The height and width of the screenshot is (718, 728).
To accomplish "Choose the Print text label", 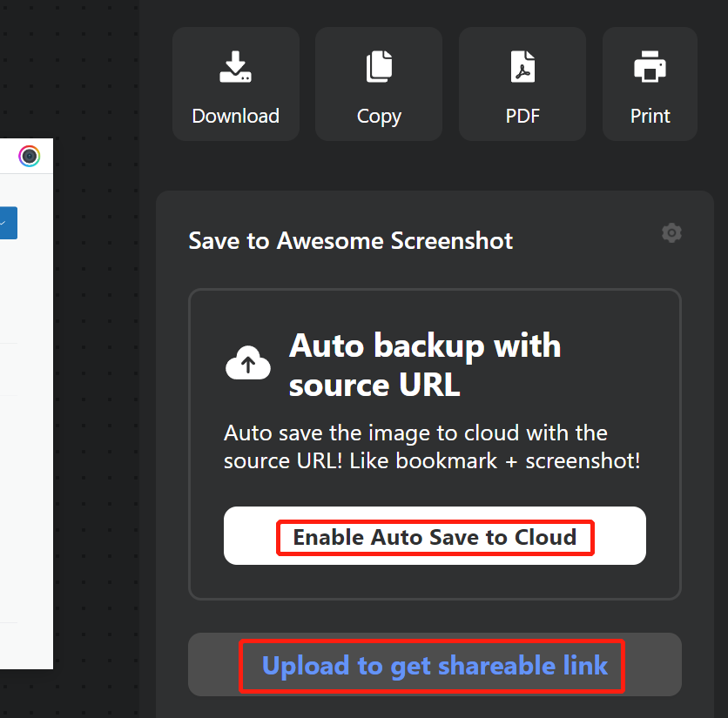I will point(650,116).
